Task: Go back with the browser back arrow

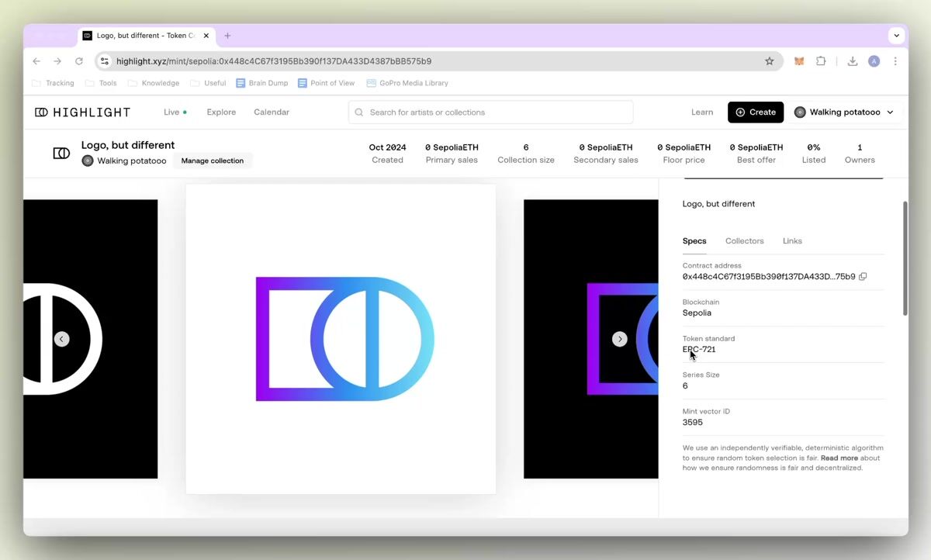Action: pyautogui.click(x=36, y=61)
